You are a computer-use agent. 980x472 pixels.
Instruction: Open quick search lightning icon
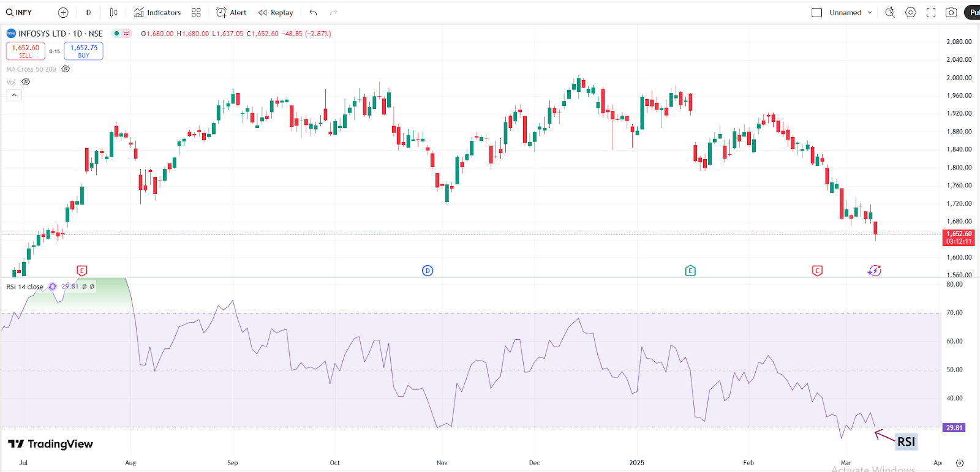(890, 12)
